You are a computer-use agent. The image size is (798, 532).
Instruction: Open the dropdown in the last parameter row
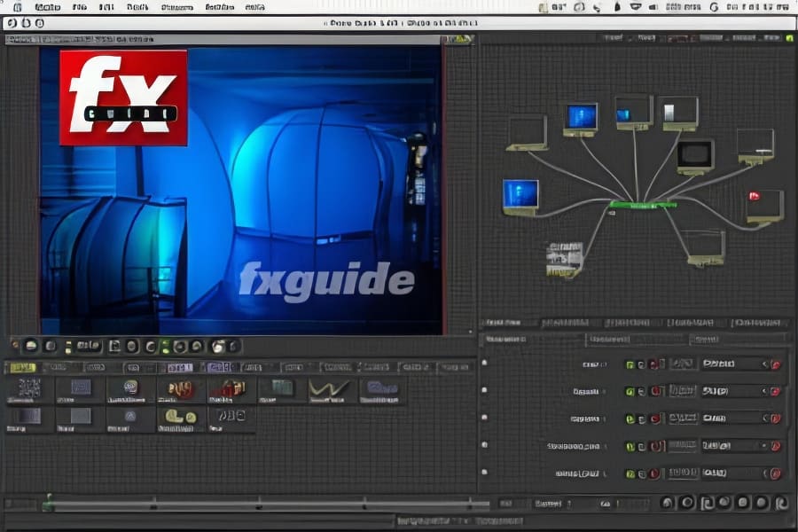click(x=735, y=473)
